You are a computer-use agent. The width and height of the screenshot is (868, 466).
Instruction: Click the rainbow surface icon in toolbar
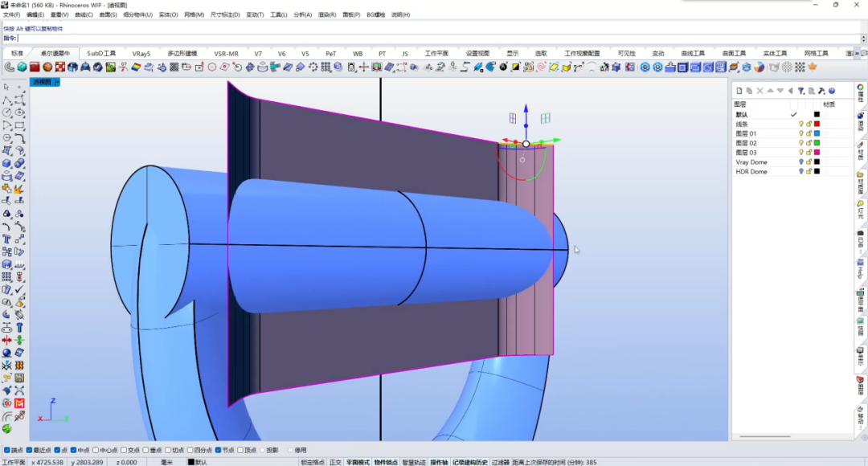tap(136, 67)
